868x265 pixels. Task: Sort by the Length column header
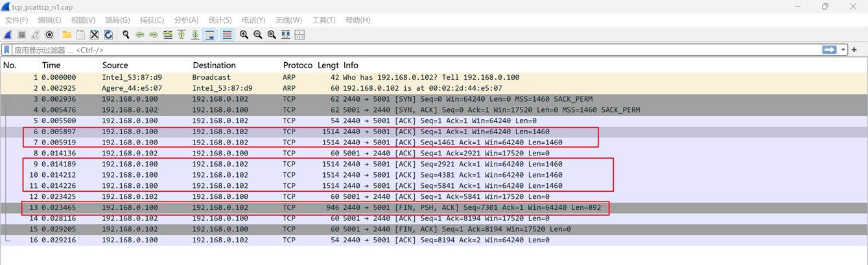(328, 65)
